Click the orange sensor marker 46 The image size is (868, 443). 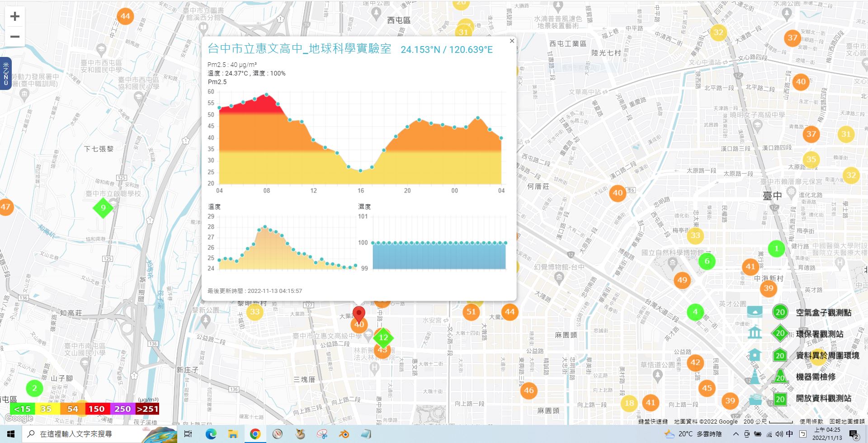tap(528, 390)
